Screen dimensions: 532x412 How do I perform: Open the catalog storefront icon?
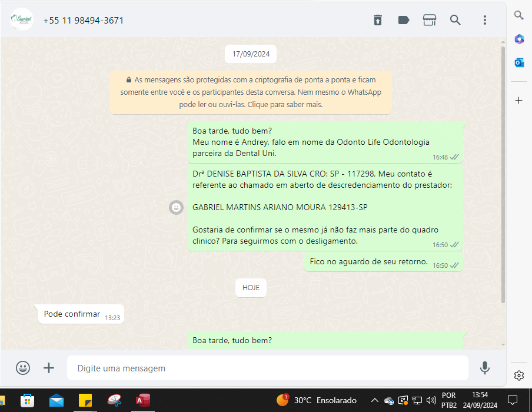(x=429, y=20)
